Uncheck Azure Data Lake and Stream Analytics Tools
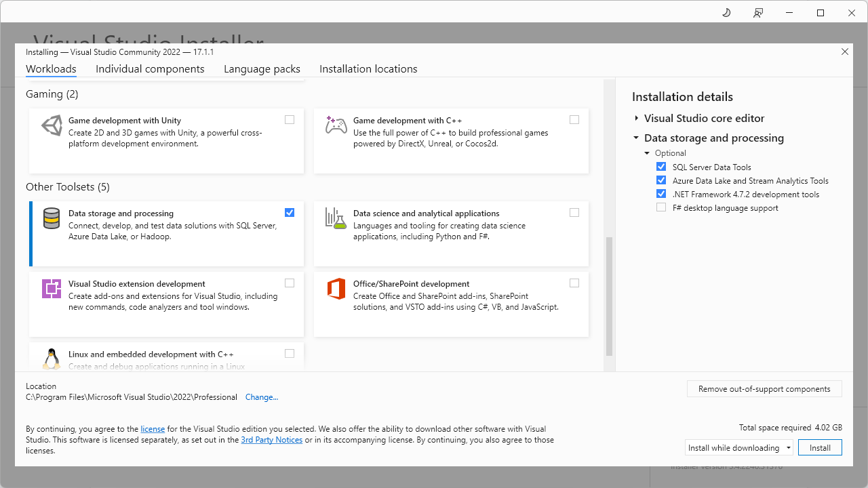Screen dimensions: 868x488 [x=661, y=180]
